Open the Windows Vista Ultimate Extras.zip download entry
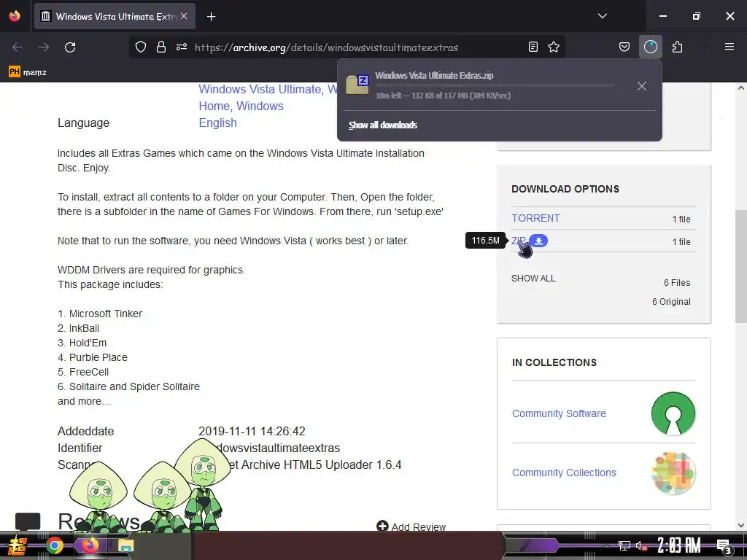747x560 pixels. (486, 85)
